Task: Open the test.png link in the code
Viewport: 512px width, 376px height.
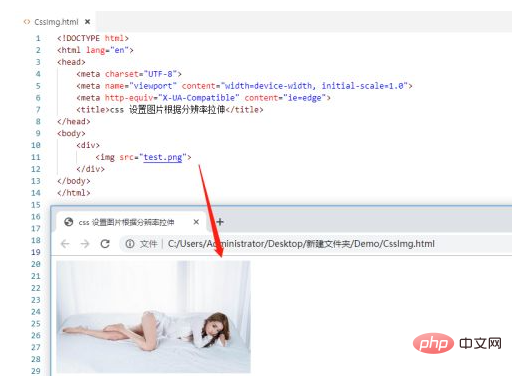Action: click(163, 157)
